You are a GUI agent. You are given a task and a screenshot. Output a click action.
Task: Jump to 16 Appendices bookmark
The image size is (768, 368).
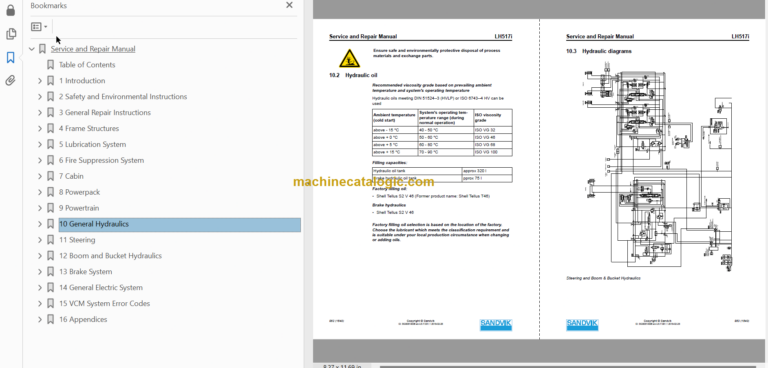(x=83, y=319)
